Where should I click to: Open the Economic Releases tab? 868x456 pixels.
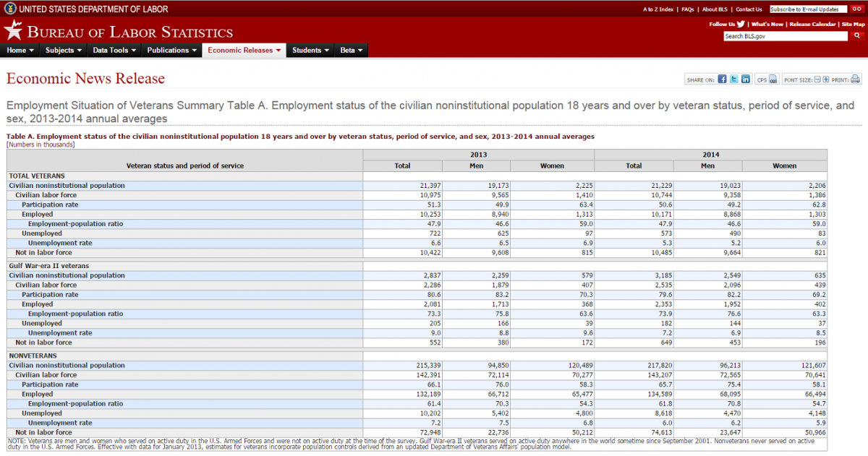click(244, 51)
